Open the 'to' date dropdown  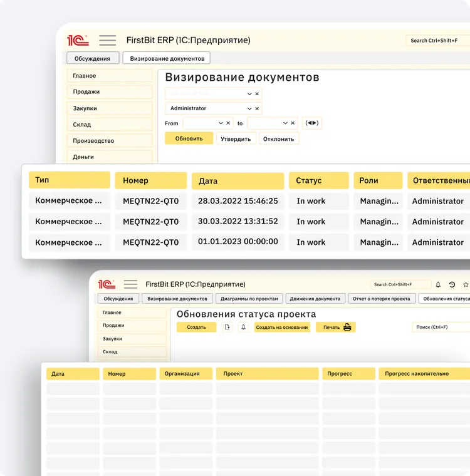click(285, 123)
